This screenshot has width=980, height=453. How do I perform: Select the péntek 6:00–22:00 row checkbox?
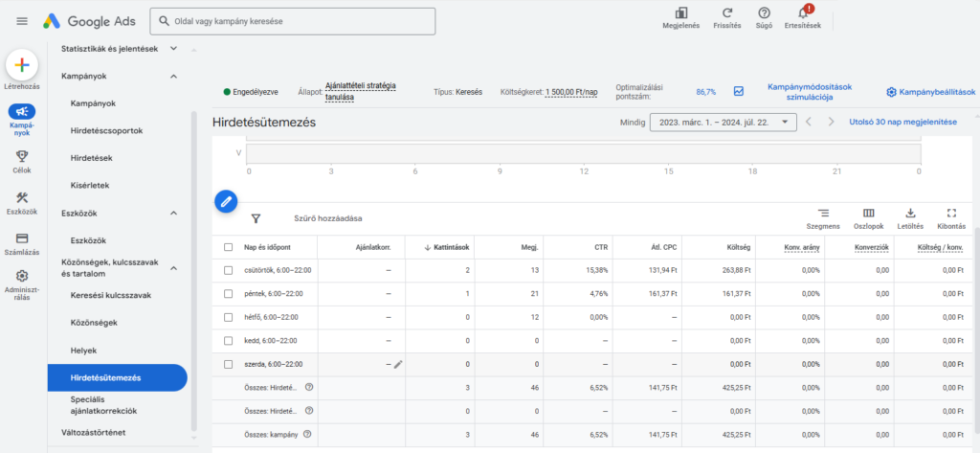coord(228,293)
